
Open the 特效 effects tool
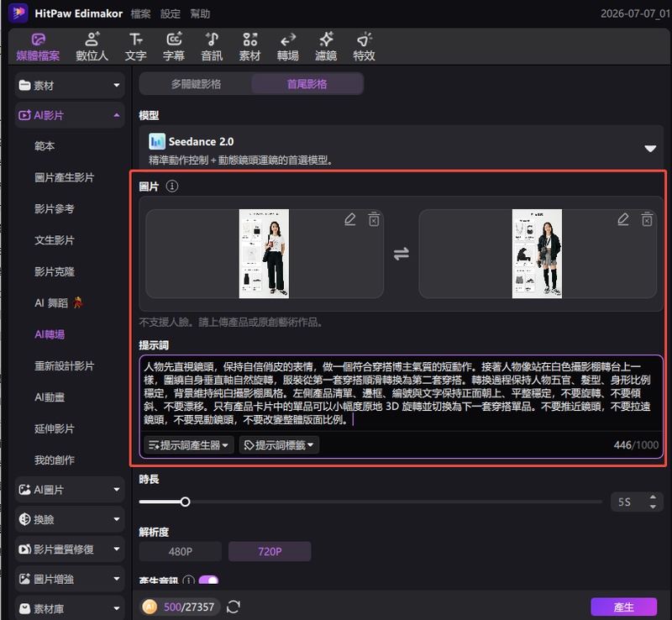click(364, 47)
